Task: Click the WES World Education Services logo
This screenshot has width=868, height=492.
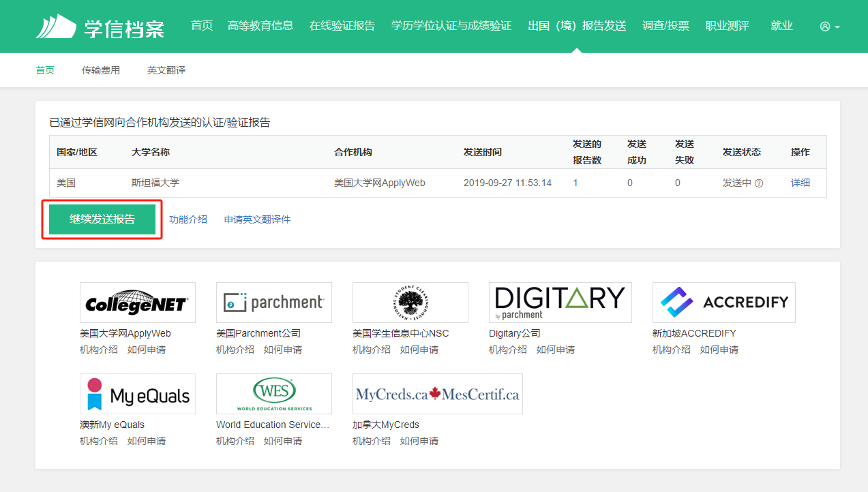Action: tap(274, 394)
